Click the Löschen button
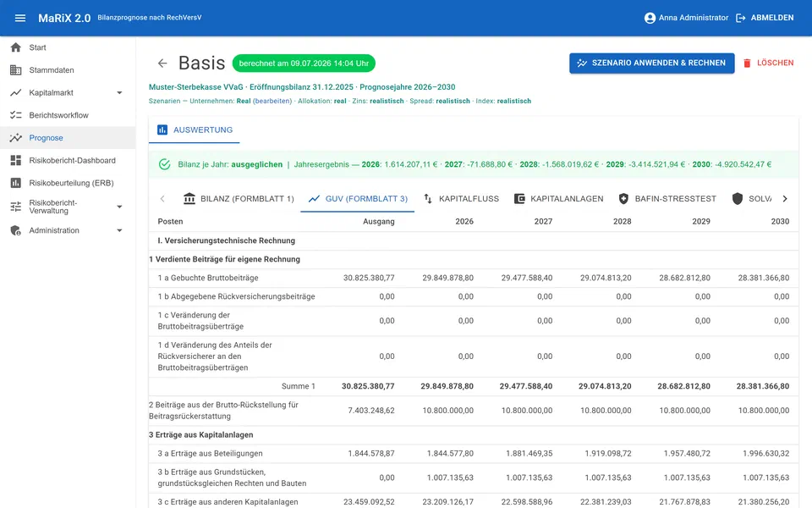812x508 pixels. point(768,63)
